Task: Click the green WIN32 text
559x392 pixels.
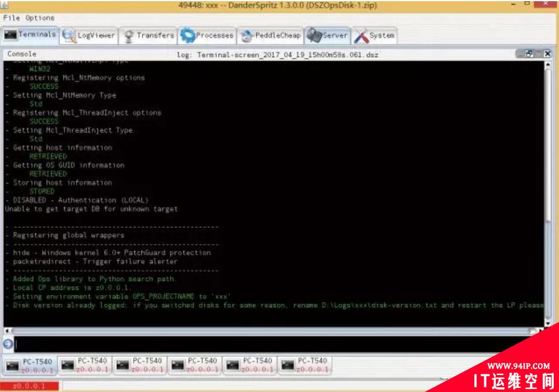Action: [x=40, y=69]
